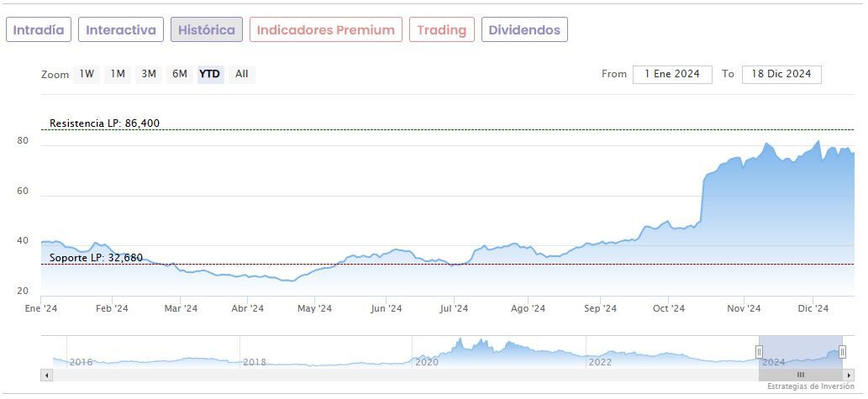Set zoom range to 1M
The image size is (868, 399).
point(118,74)
